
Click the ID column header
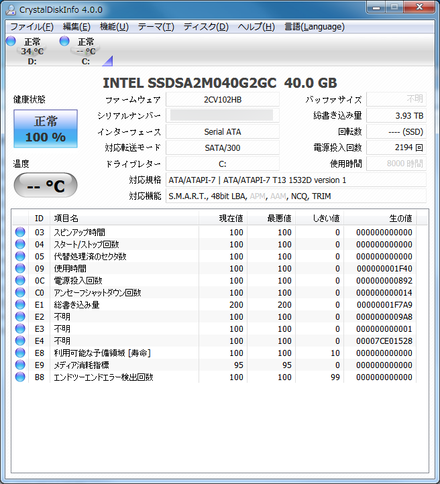[x=39, y=218]
